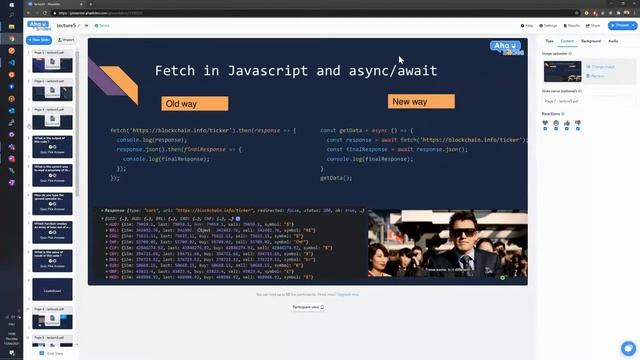Select the partially visible Page 9 slide
This screenshot has height=360, width=640.
coord(52,341)
